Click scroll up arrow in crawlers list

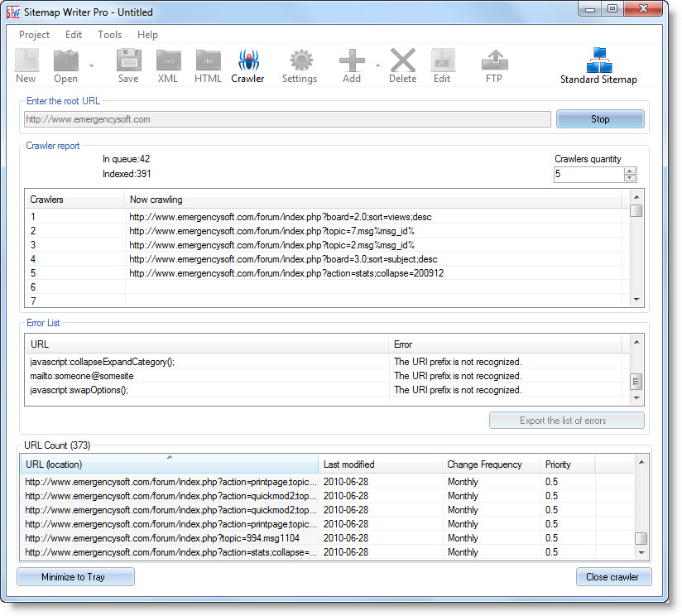636,197
